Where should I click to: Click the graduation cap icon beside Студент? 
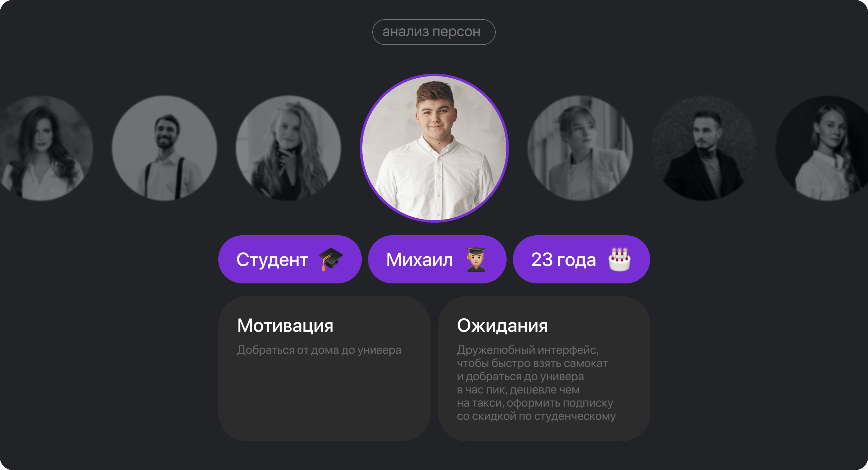[x=331, y=259]
